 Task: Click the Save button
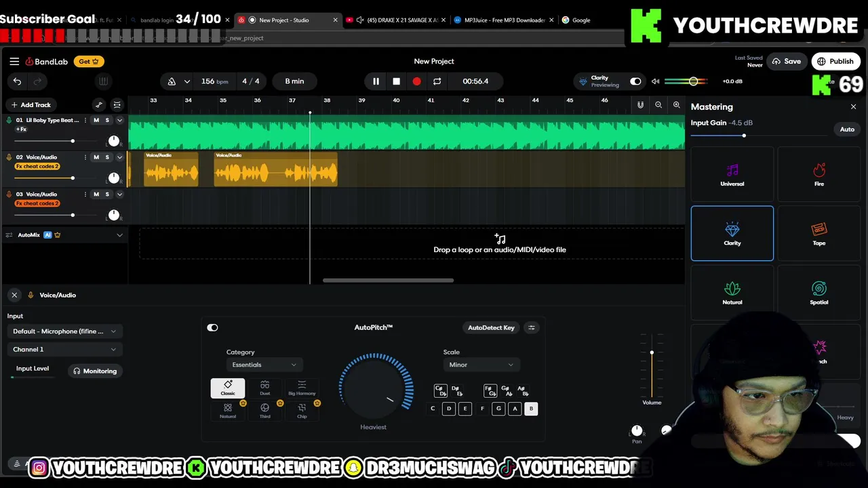click(x=787, y=61)
